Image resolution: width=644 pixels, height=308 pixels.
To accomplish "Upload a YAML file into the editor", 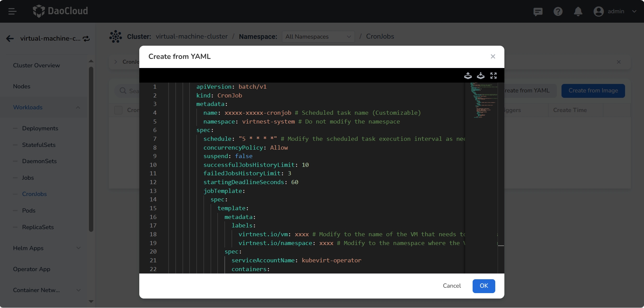I will click(468, 75).
